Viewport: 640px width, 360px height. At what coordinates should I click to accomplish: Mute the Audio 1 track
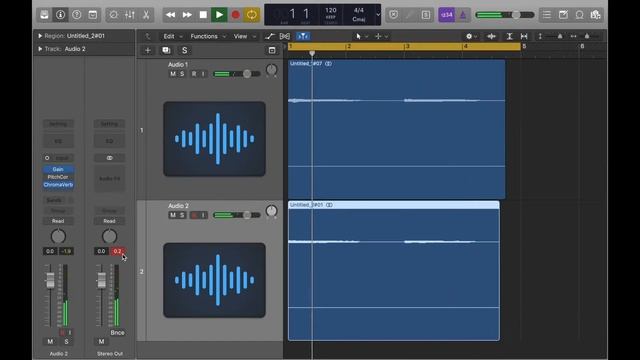[173, 74]
